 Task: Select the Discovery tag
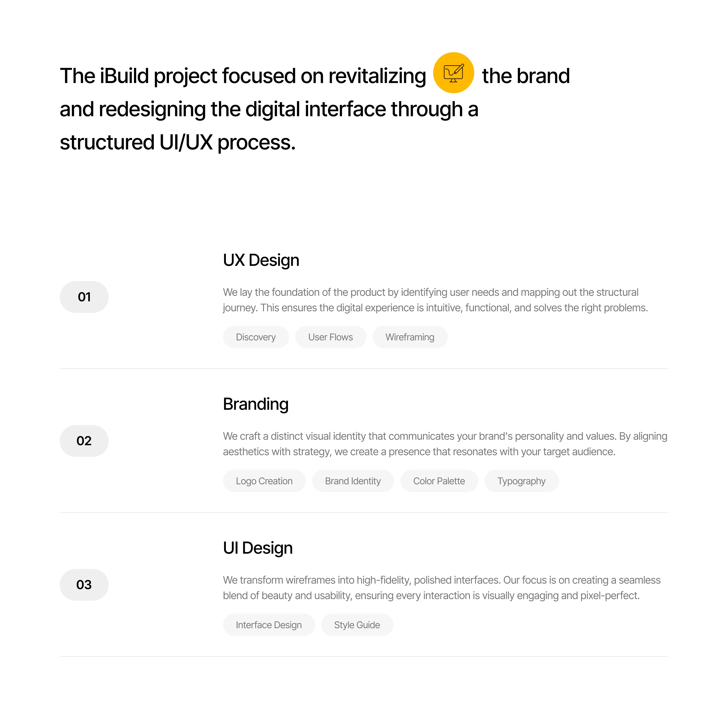pos(255,337)
